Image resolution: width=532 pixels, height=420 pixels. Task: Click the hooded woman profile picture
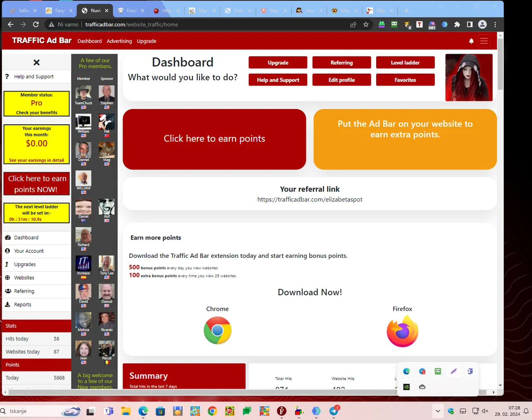(x=469, y=77)
